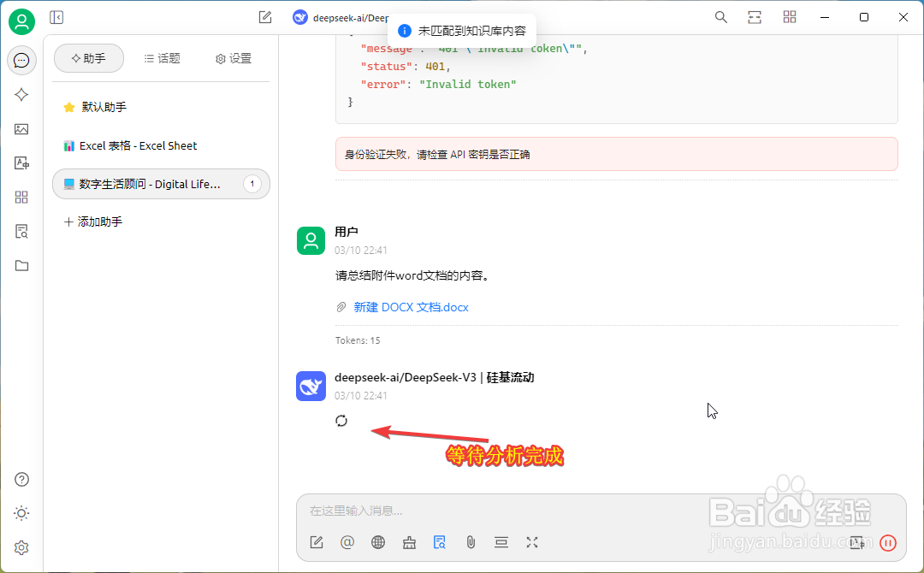Open the image painting page in the sidebar
The image size is (924, 573).
[21, 129]
